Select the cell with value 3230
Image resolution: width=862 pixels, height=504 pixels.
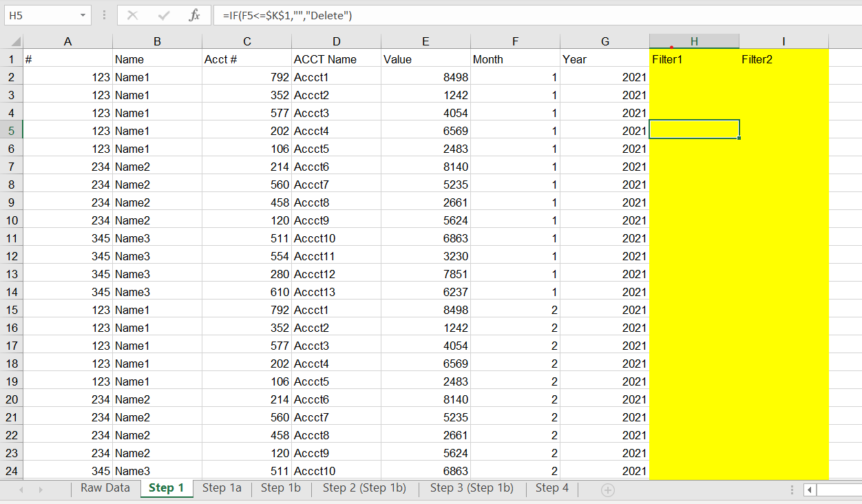coord(425,256)
